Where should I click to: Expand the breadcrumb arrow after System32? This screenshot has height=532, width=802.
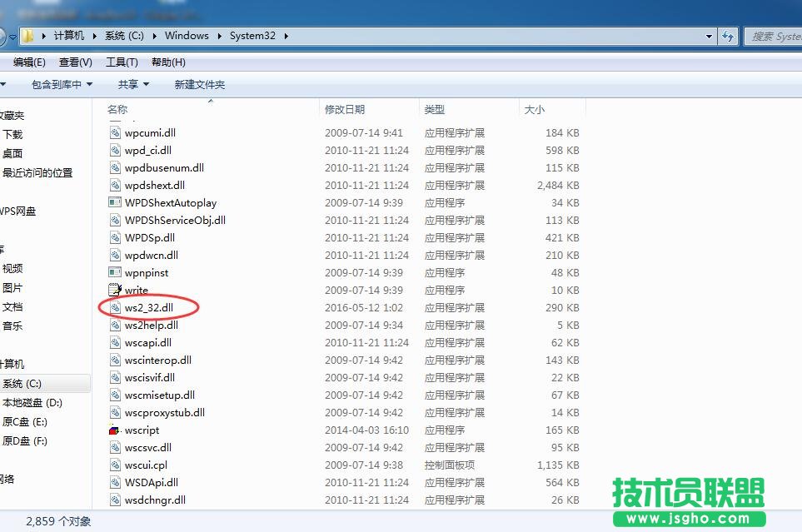[x=286, y=36]
